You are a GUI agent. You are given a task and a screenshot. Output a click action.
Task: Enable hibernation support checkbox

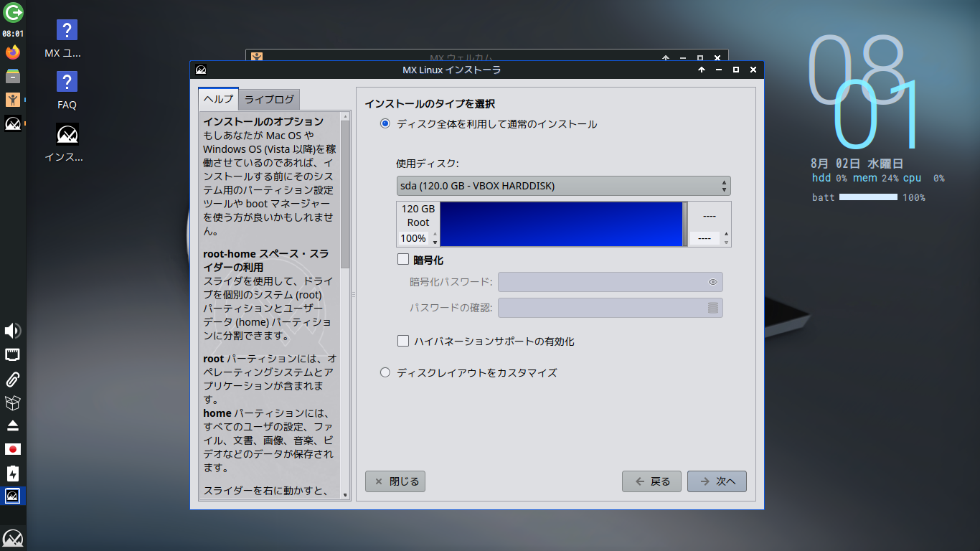[x=403, y=342]
